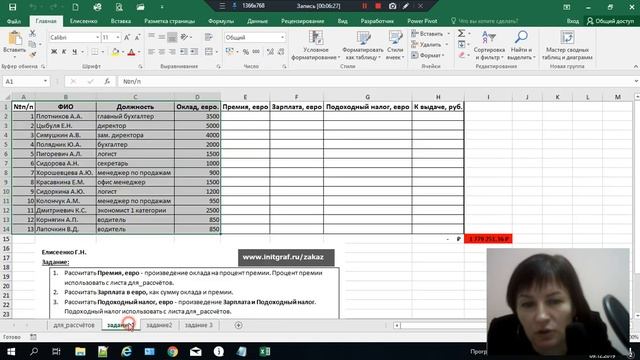Open the Файл menu
Image resolution: width=640 pixels, height=360 pixels.
[14, 21]
